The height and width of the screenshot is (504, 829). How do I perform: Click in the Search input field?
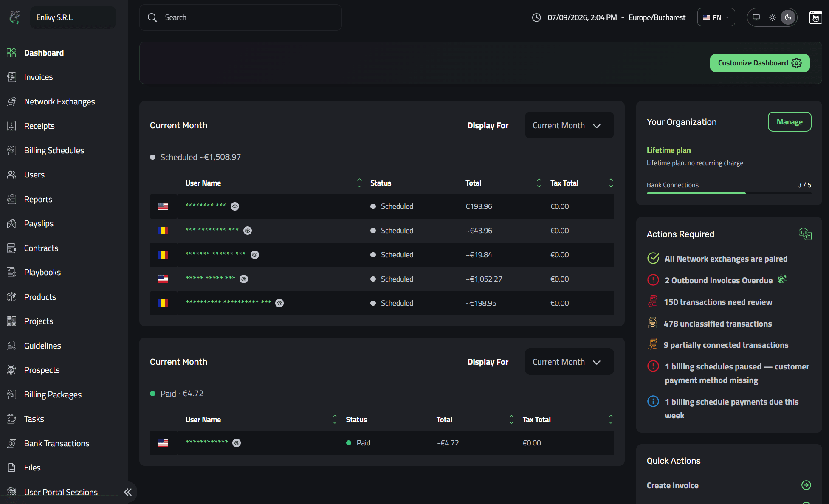click(x=240, y=17)
